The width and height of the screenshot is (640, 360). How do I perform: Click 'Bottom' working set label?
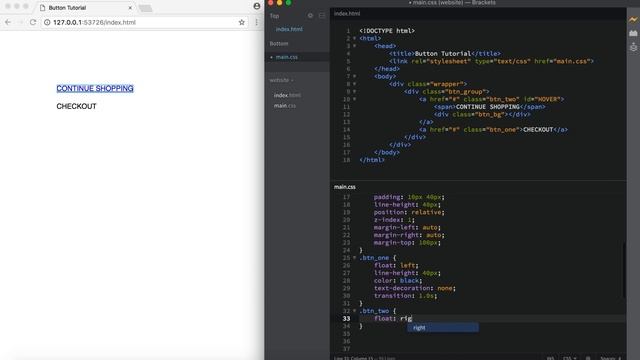(279, 43)
